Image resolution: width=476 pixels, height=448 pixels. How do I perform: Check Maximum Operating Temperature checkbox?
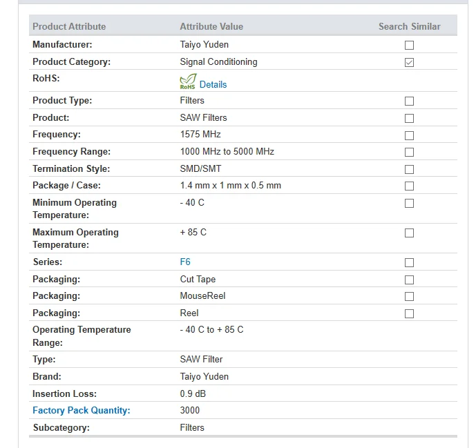409,233
